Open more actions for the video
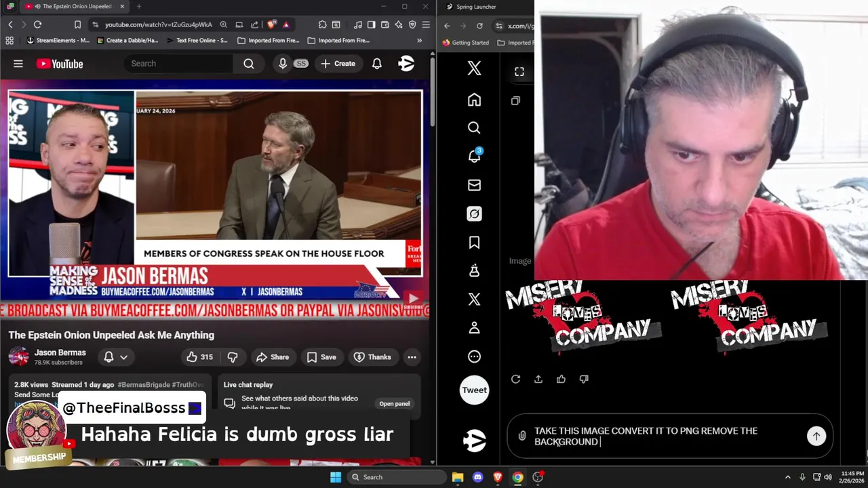 pos(412,357)
